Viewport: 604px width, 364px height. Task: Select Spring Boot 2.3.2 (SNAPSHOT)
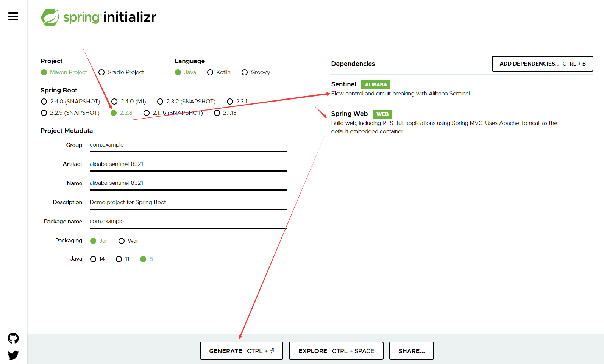[186, 102]
